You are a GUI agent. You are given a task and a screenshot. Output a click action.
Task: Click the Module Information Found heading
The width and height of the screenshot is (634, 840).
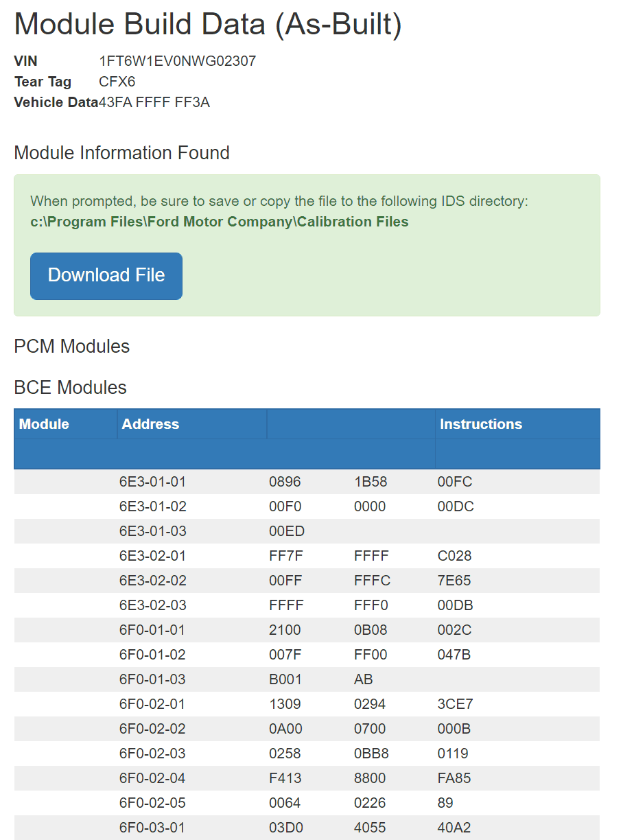[x=121, y=152]
